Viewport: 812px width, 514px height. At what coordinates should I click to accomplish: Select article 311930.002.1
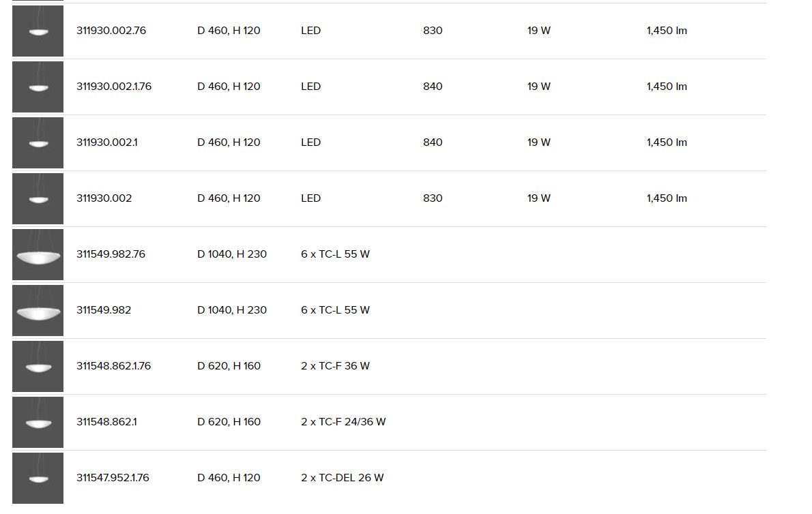tap(107, 142)
